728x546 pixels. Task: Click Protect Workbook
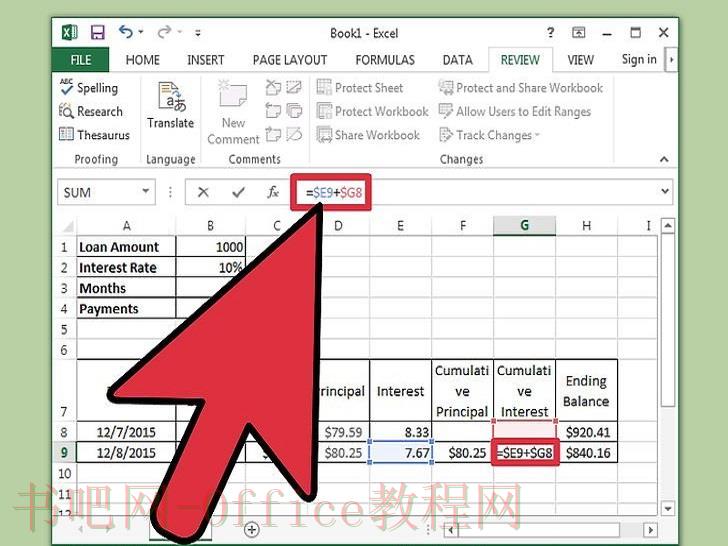coord(372,111)
